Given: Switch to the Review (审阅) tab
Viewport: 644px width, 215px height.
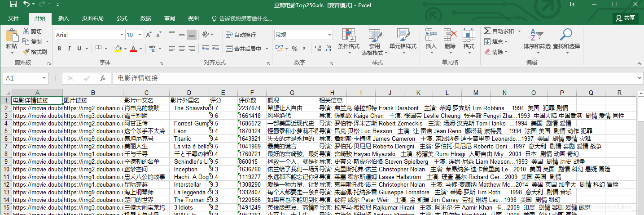Looking at the screenshot, I should [170, 18].
